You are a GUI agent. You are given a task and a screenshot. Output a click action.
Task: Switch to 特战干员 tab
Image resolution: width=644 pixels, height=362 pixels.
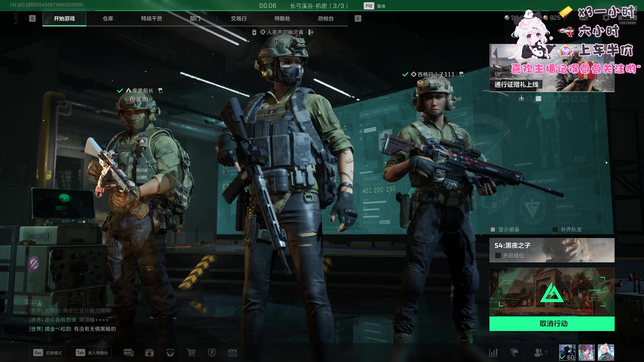click(x=152, y=18)
